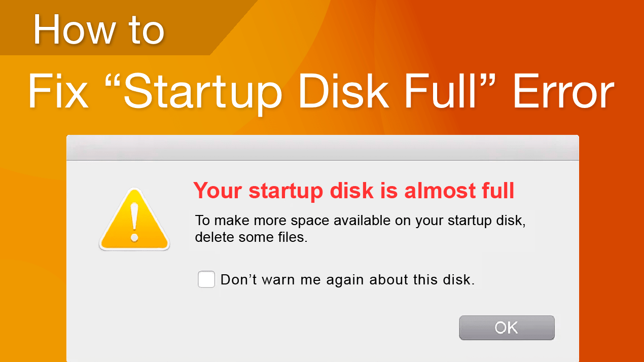Tick the "Don't warn me again" checkbox
Viewport: 644px width, 362px height.
coord(206,279)
